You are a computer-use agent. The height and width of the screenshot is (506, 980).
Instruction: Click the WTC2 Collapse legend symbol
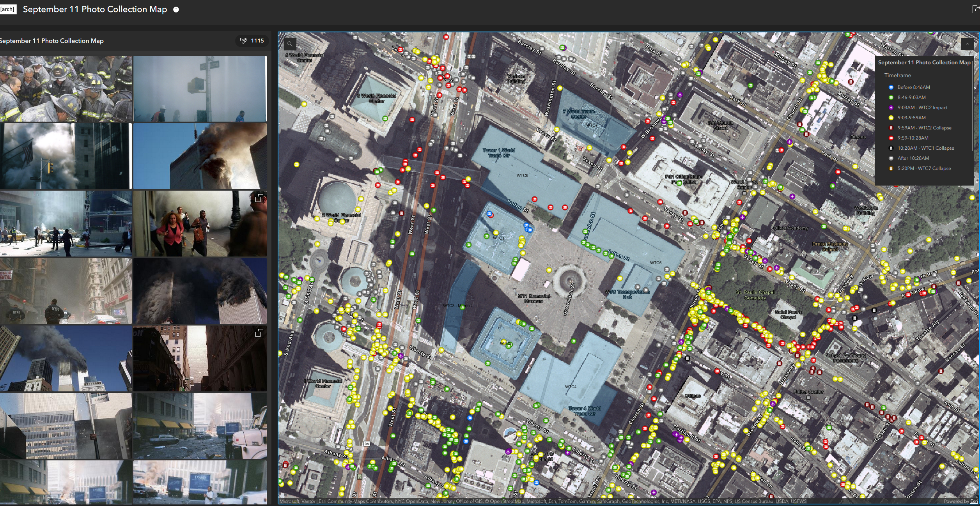(891, 128)
